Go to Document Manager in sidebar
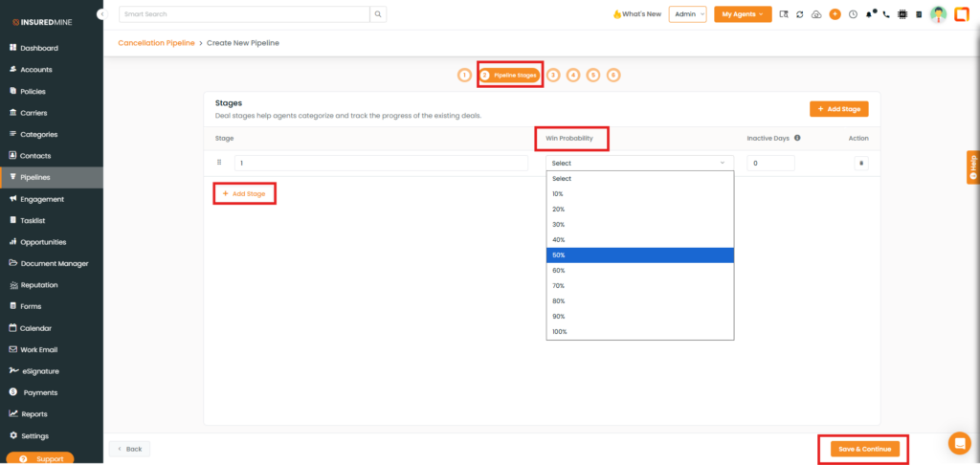This screenshot has height=465, width=980. [54, 263]
